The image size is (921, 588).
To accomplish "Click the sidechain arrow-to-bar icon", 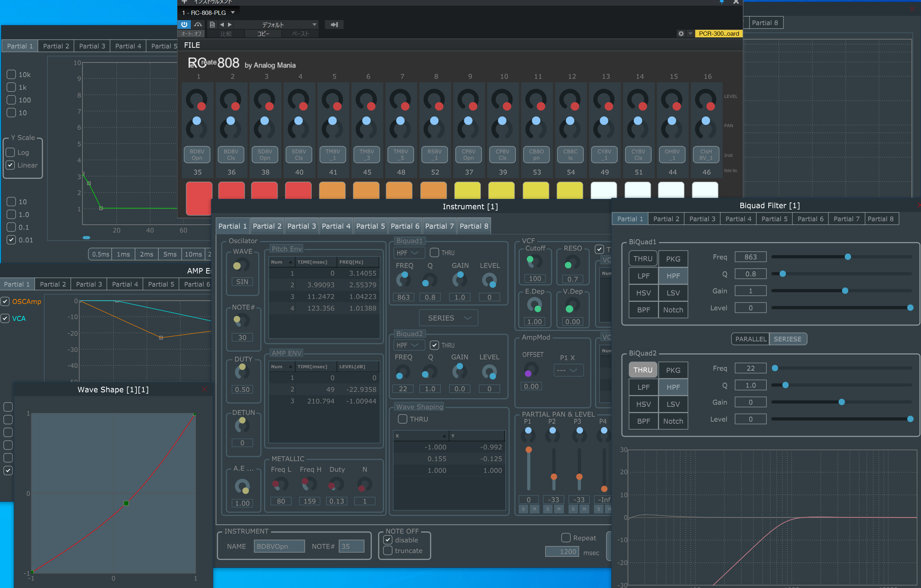I will (334, 24).
